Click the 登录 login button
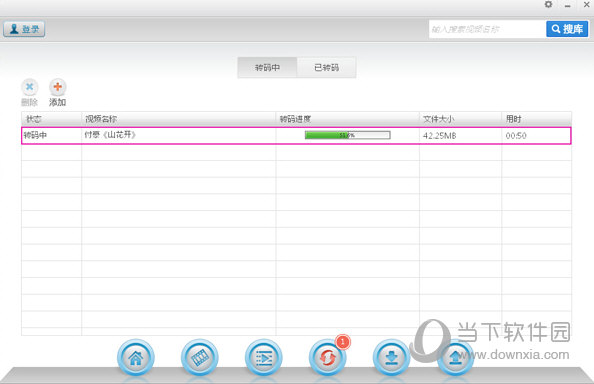The height and width of the screenshot is (384, 594). [x=24, y=29]
